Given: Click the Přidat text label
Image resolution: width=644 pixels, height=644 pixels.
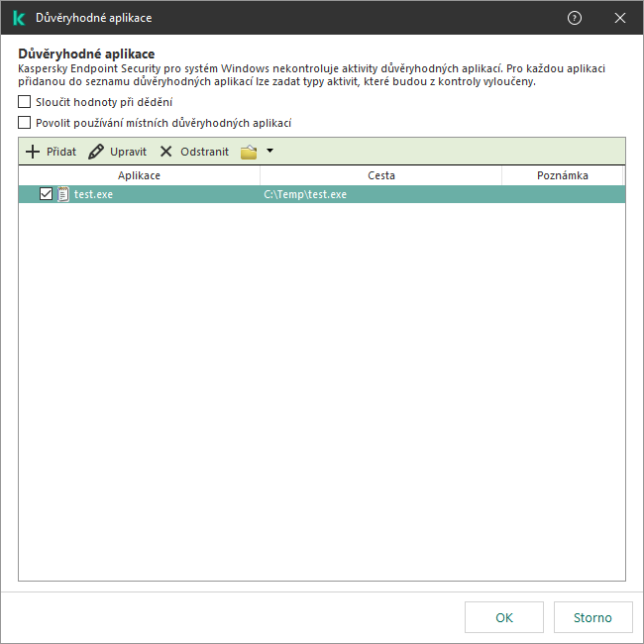Looking at the screenshot, I should click(61, 152).
